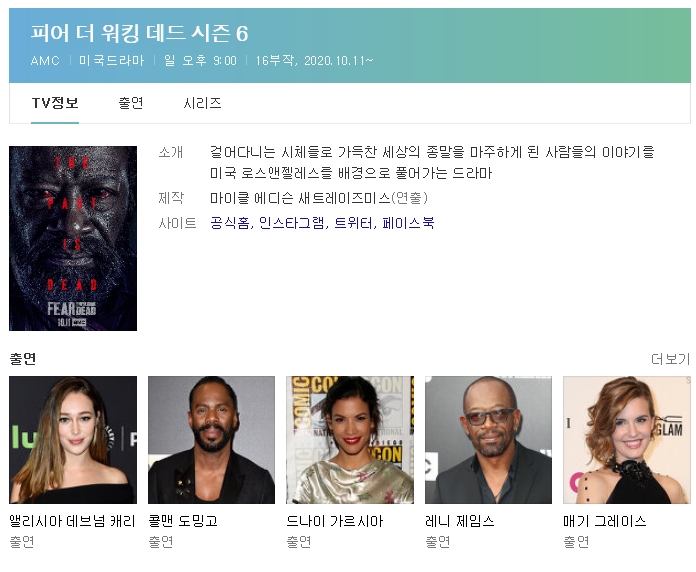
Task: Open the 공식홈 official site link
Action: (x=230, y=222)
